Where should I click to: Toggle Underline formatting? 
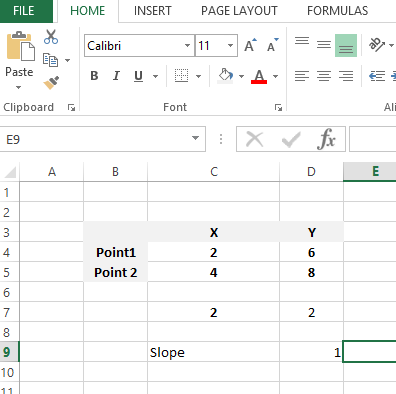138,76
